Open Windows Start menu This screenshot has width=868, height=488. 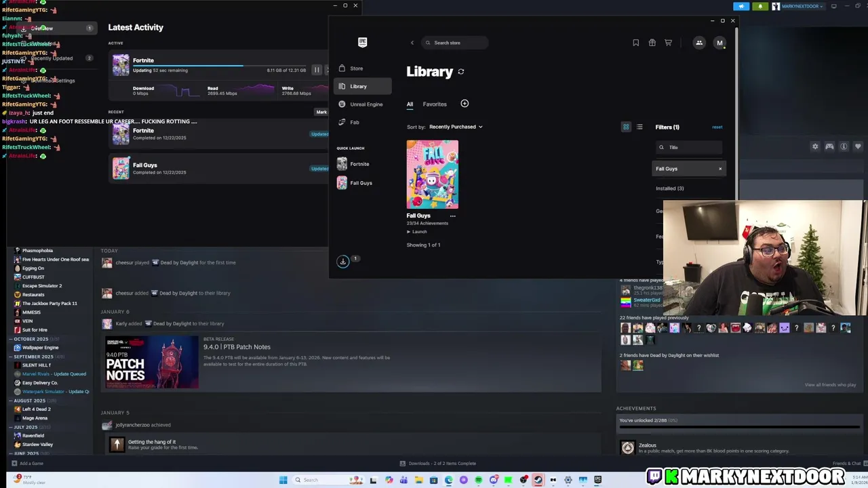click(283, 480)
